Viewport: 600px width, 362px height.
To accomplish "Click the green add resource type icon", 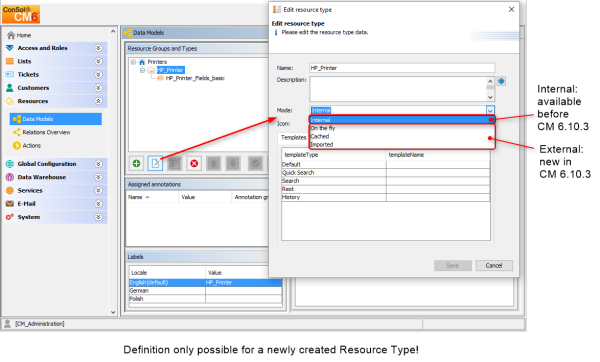I will 136,164.
